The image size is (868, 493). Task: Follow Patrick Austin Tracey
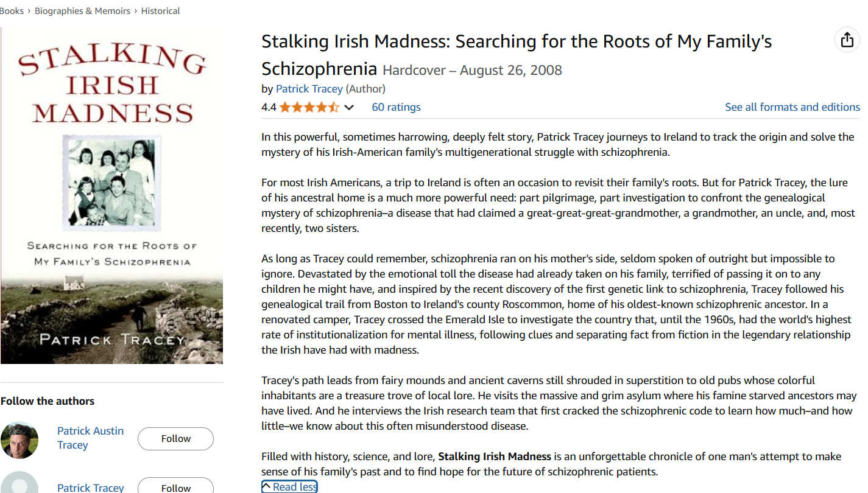175,439
